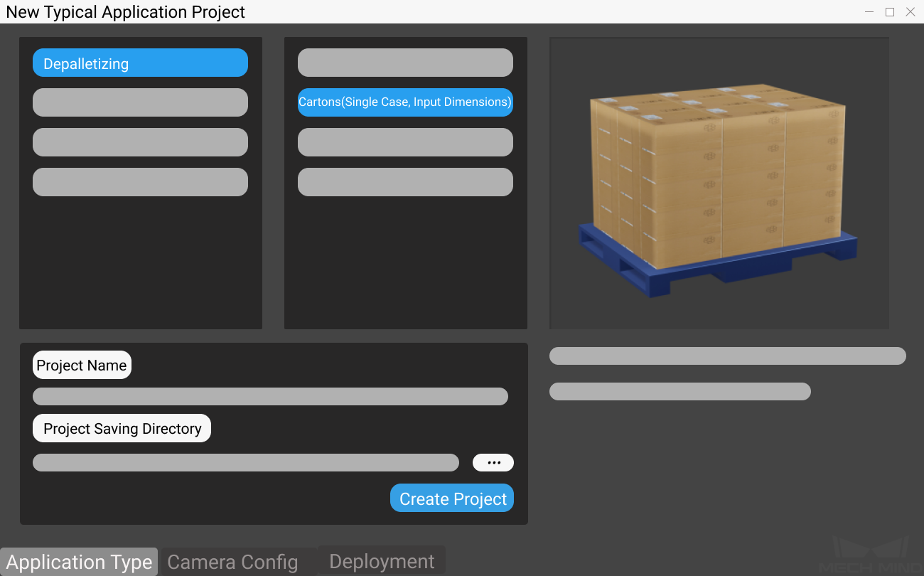The image size is (924, 576).
Task: Click the Project Saving Directory label
Action: [x=121, y=428]
